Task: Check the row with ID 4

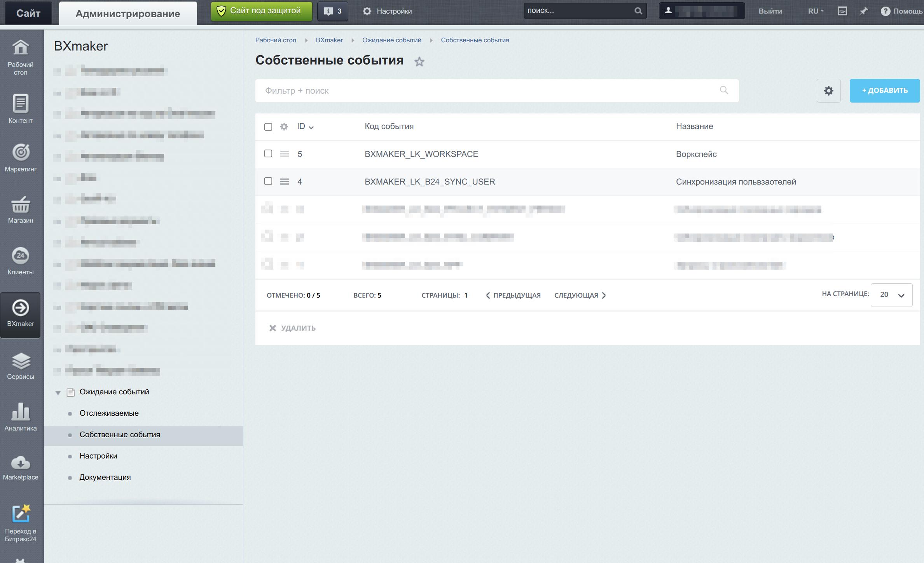Action: 268,181
